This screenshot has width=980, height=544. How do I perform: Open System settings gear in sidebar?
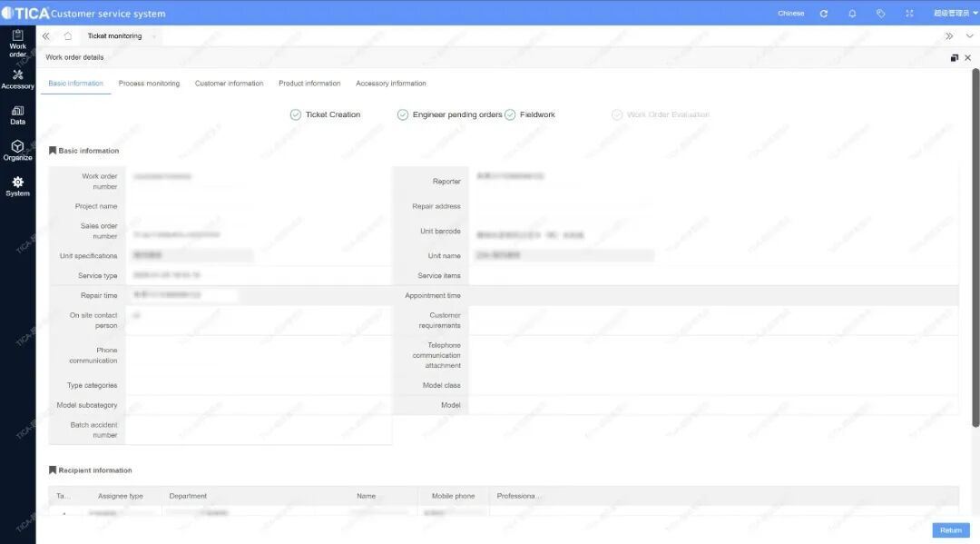pyautogui.click(x=17, y=186)
